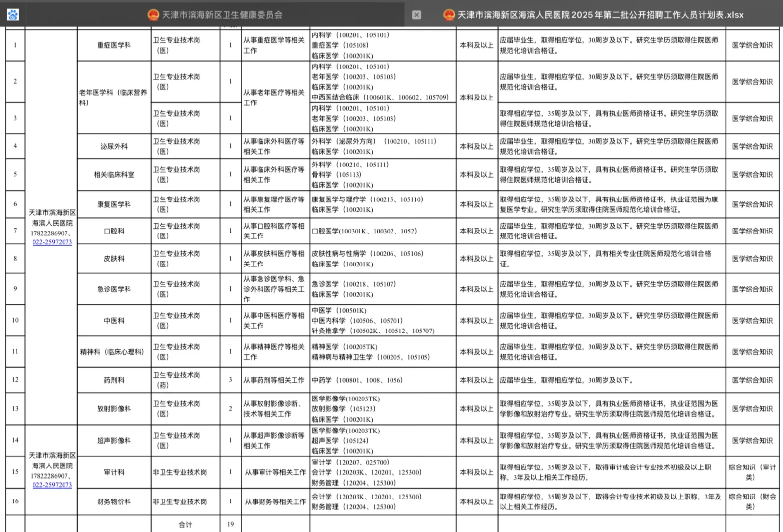Click the 综合知识（审计类） exam subject cell
Image resolution: width=783 pixels, height=532 pixels.
coord(752,472)
